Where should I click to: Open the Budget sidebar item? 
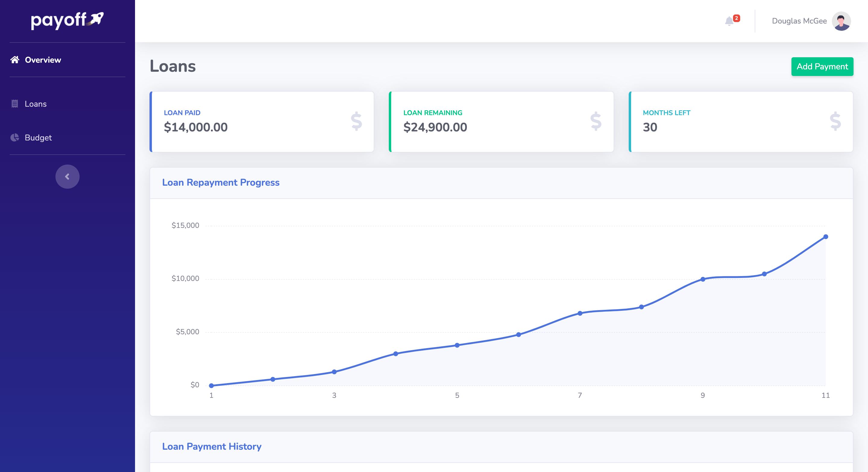(x=38, y=137)
